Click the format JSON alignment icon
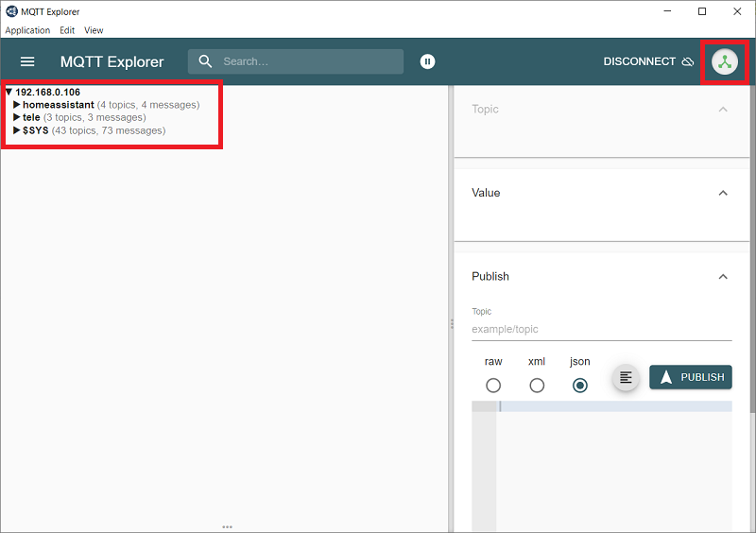This screenshot has width=756, height=533. [x=626, y=377]
